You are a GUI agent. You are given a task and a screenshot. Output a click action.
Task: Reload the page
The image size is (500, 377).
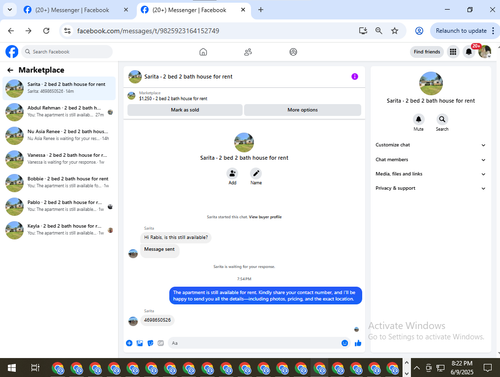pos(46,31)
